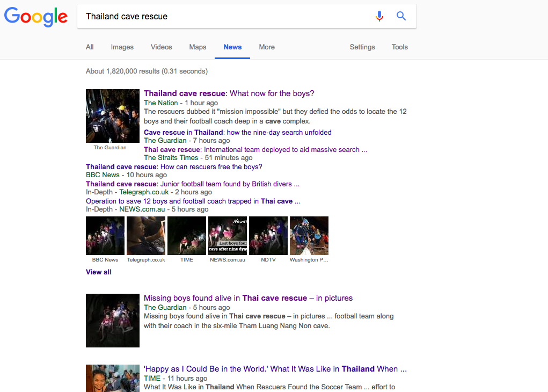Image resolution: width=548 pixels, height=392 pixels.
Task: Click the magnifying glass search icon
Action: click(401, 16)
